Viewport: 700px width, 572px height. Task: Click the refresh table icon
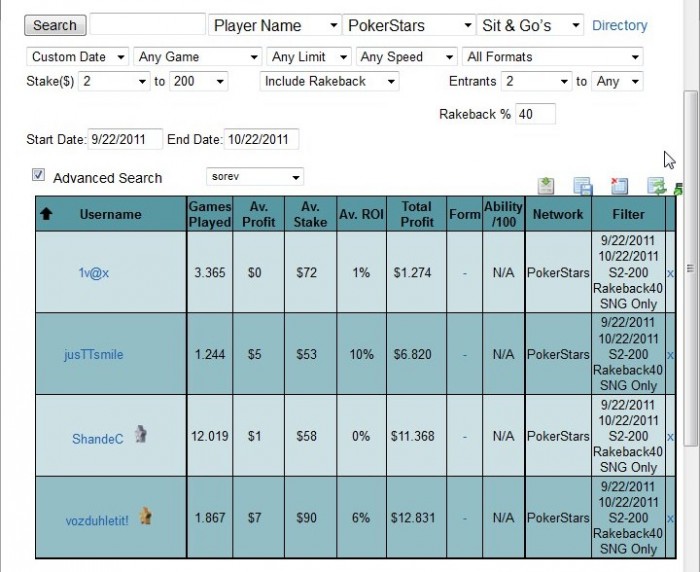(x=656, y=185)
